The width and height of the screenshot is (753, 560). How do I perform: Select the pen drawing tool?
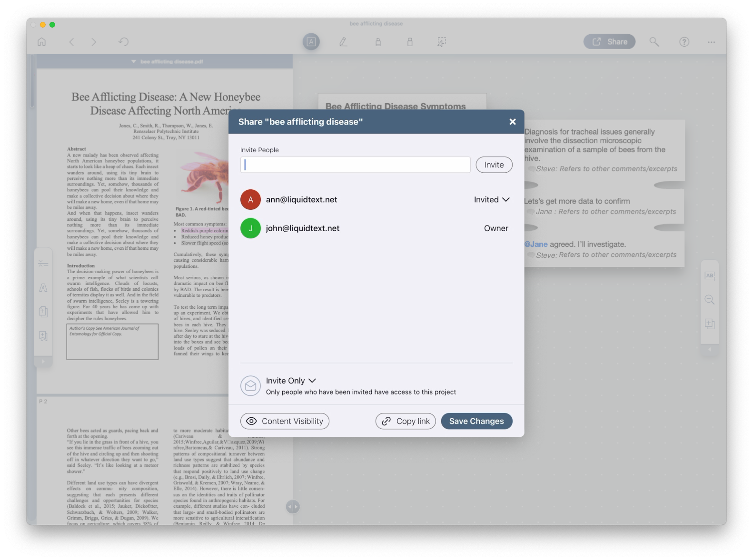[343, 42]
